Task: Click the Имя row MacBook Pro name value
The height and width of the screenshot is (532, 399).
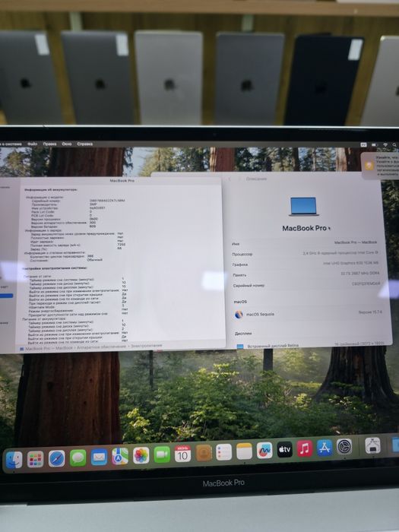Action: (x=356, y=242)
